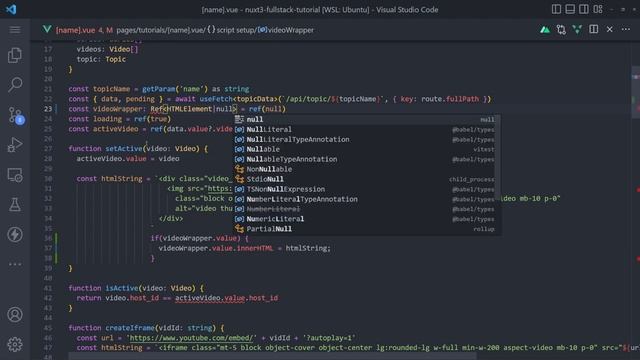Open the Thunder Client lightning icon
Viewport: 640px width, 360px height.
(x=15, y=234)
